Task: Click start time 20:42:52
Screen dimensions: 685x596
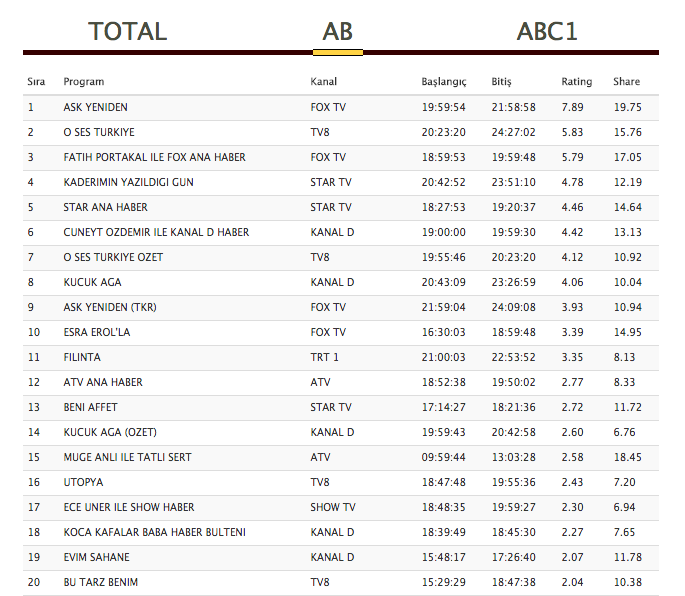Action: 443,182
